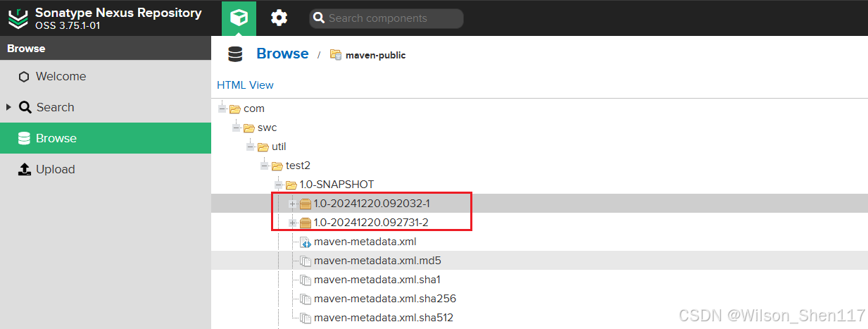Image resolution: width=868 pixels, height=329 pixels.
Task: Click the swc folder icon
Action: (x=249, y=128)
